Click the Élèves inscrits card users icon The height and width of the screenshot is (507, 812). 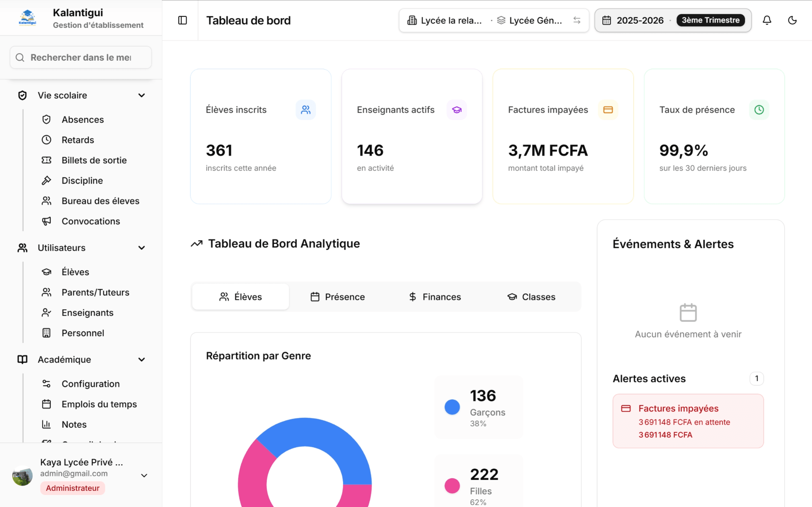coord(306,110)
